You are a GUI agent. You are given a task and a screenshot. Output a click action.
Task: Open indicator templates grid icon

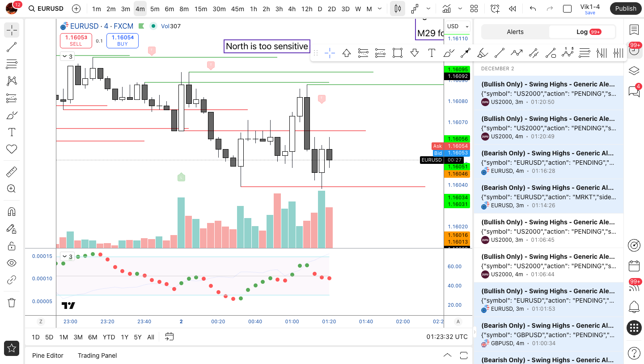coord(474,9)
